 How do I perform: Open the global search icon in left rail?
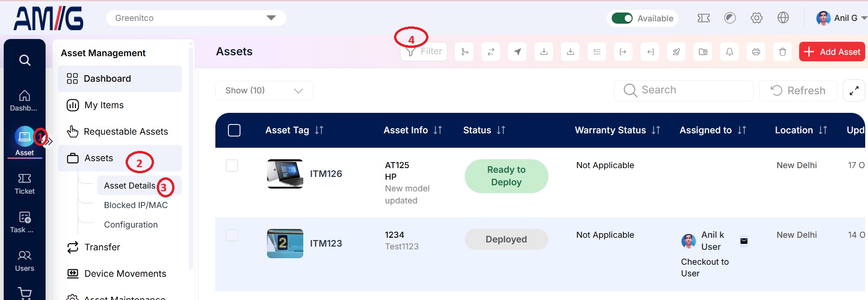click(25, 60)
